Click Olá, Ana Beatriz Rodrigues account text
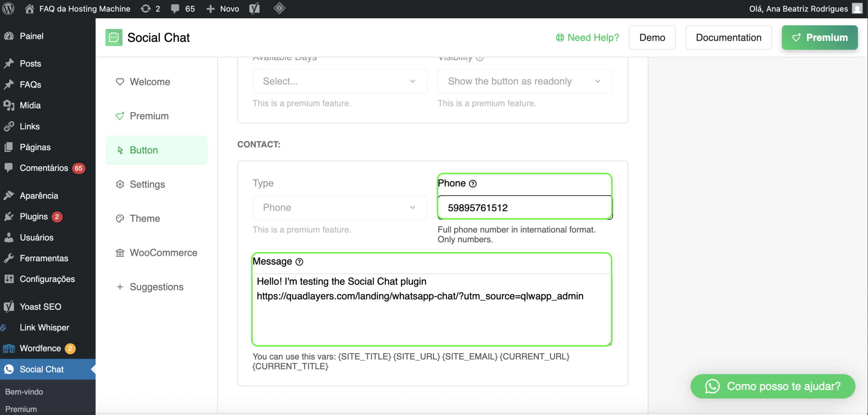This screenshot has width=868, height=415. tap(798, 9)
